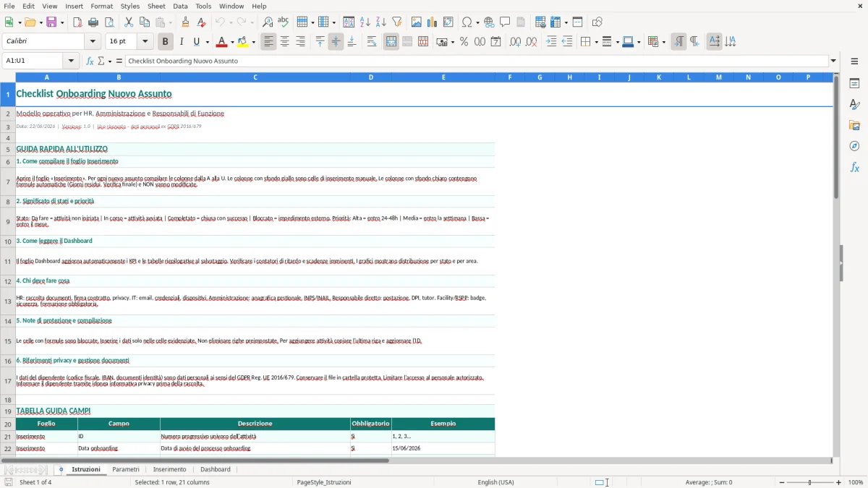Click the Sort Ascending icon
The width and height of the screenshot is (868, 488).
(365, 22)
